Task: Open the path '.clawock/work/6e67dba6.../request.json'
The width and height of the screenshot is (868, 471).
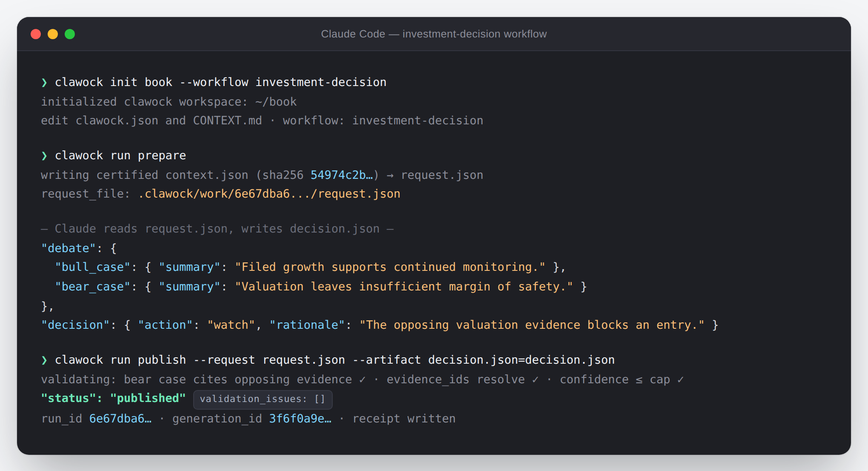Action: click(x=269, y=194)
